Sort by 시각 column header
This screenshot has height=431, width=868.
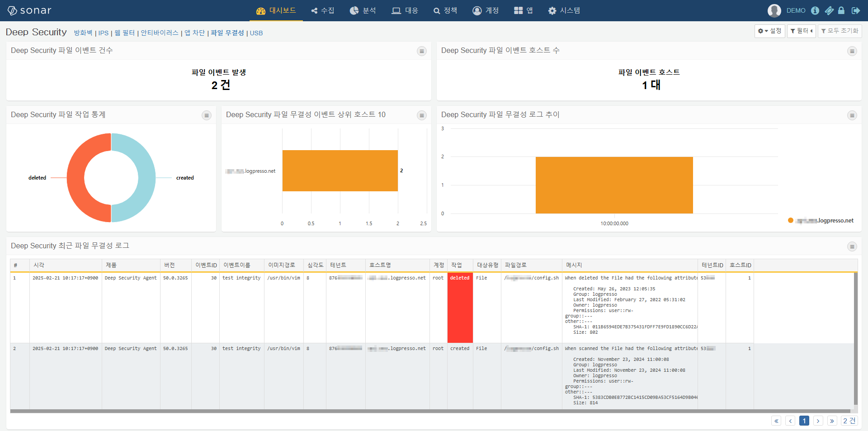pos(66,265)
